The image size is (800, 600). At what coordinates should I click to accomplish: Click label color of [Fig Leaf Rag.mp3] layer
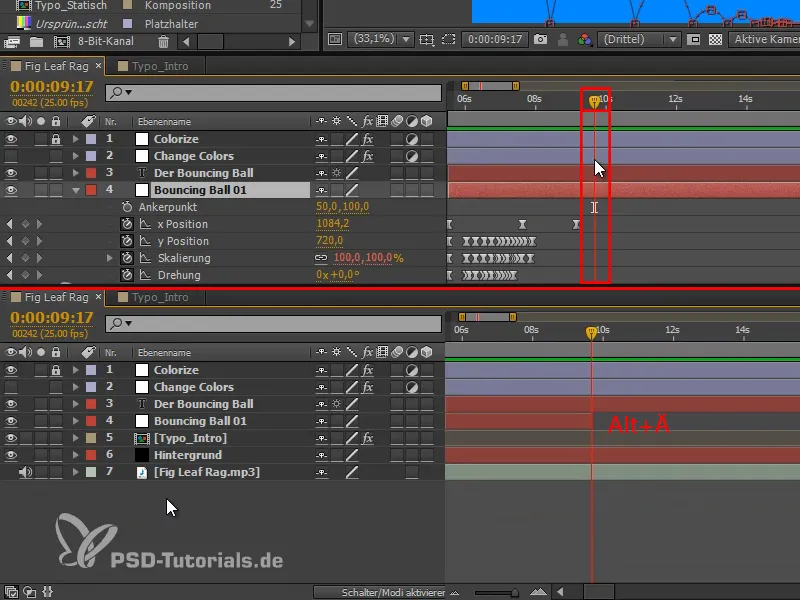(x=91, y=472)
